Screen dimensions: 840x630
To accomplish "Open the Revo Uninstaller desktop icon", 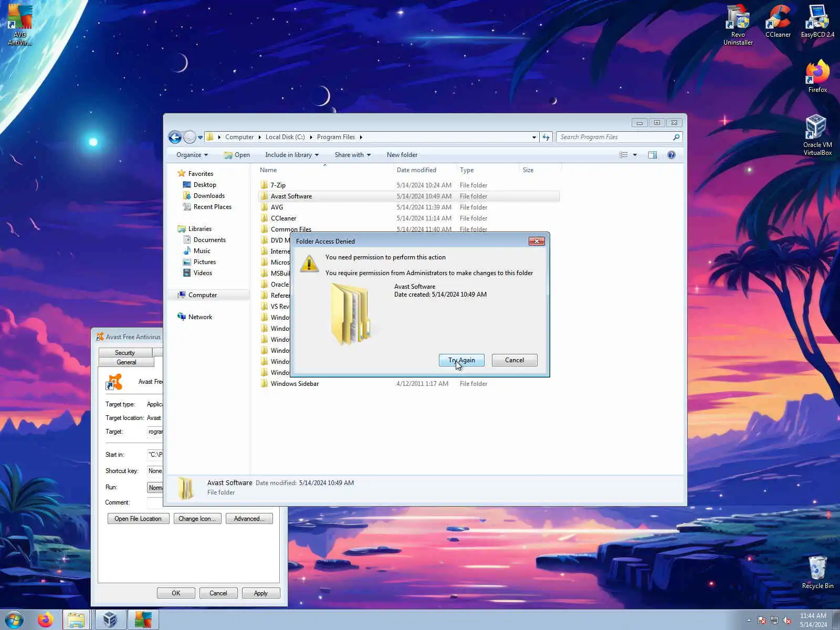I will pyautogui.click(x=738, y=25).
